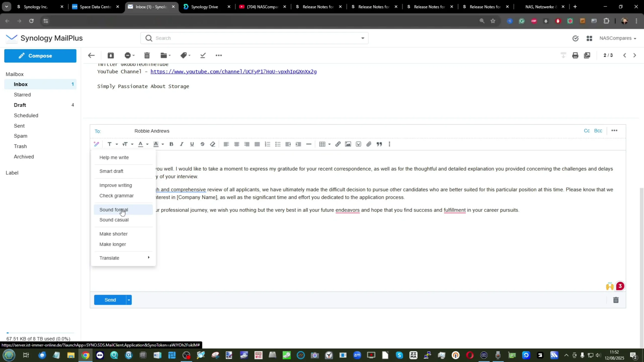Insert a bulleted list
This screenshot has height=362, width=644.
pos(278,144)
